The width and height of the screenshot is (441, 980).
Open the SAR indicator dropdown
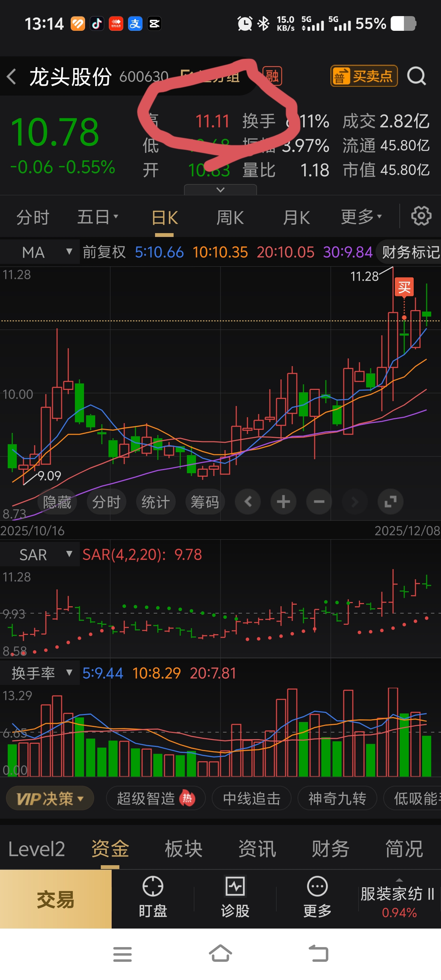click(40, 554)
